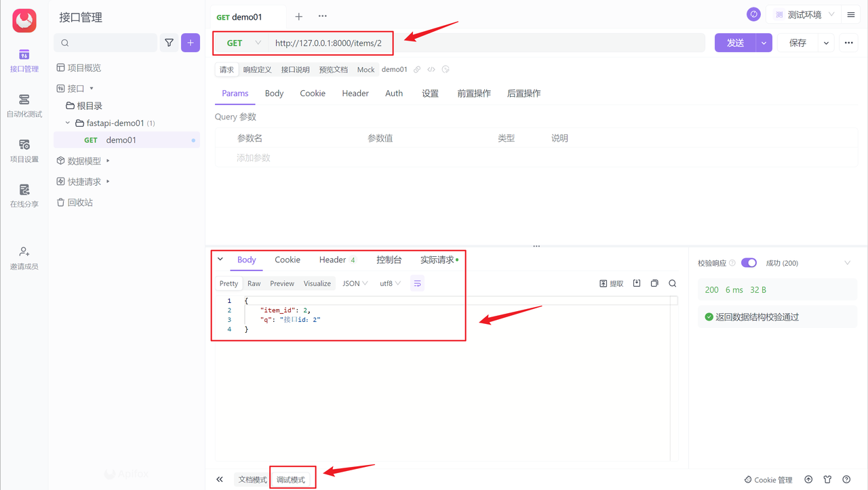This screenshot has width=868, height=490.
Task: Collapse the fastapi-demo01 folder
Action: pos(68,123)
